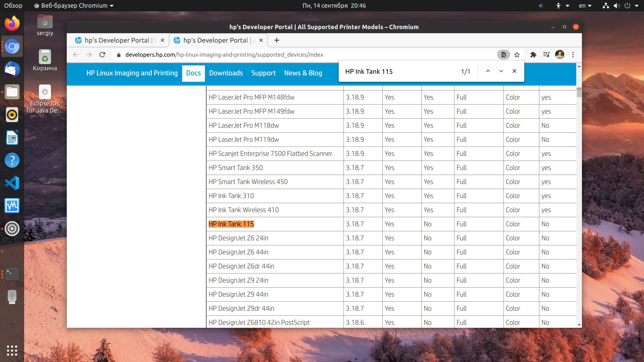
Task: Launch Visual Studio Code from the dock
Action: click(12, 183)
